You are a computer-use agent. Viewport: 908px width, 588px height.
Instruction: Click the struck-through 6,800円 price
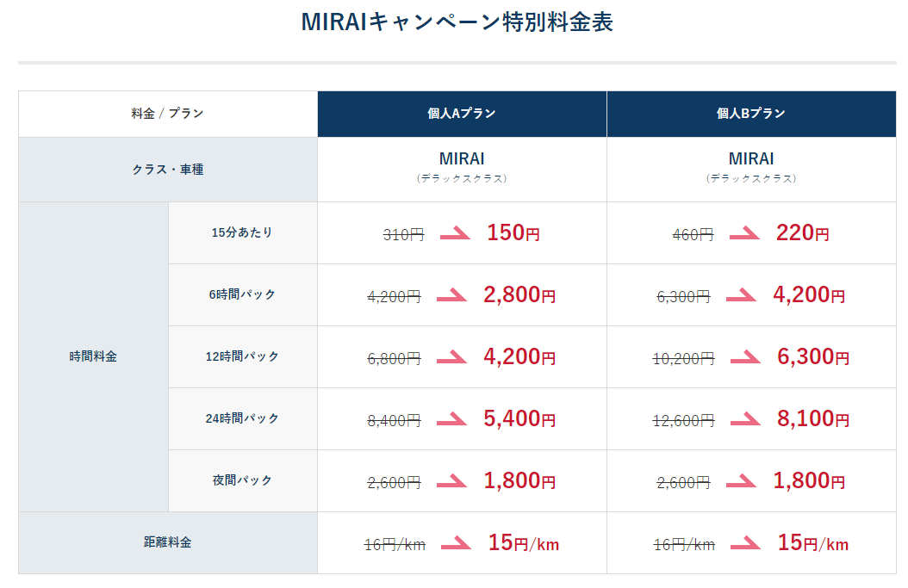[394, 358]
